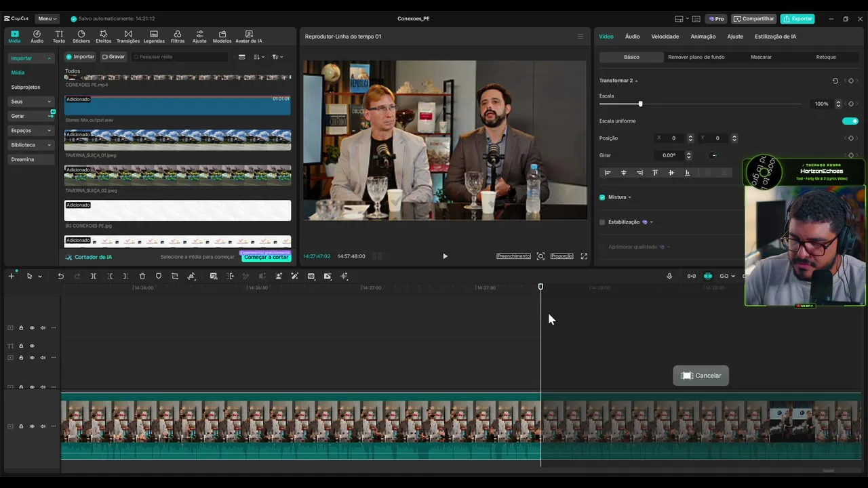Switch to the Estilização de IA tab
Viewport: 868px width, 488px height.
coord(775,37)
